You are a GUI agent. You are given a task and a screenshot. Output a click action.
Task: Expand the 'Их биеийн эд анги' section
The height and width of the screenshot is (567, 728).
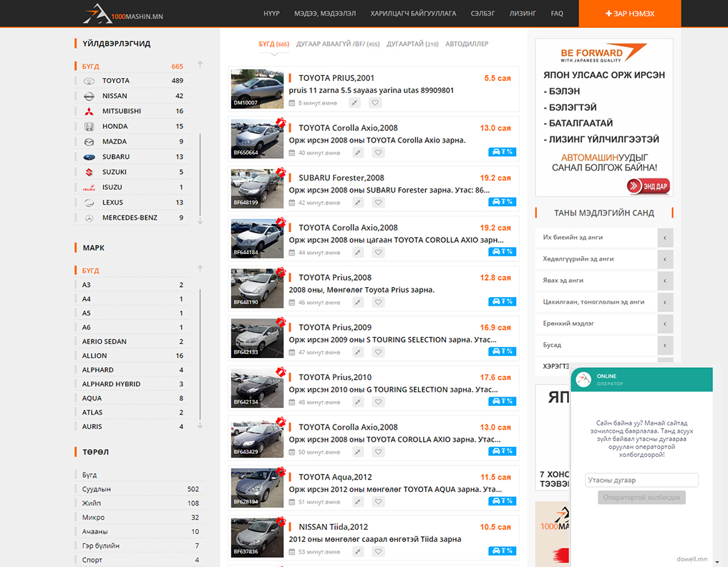tap(665, 238)
